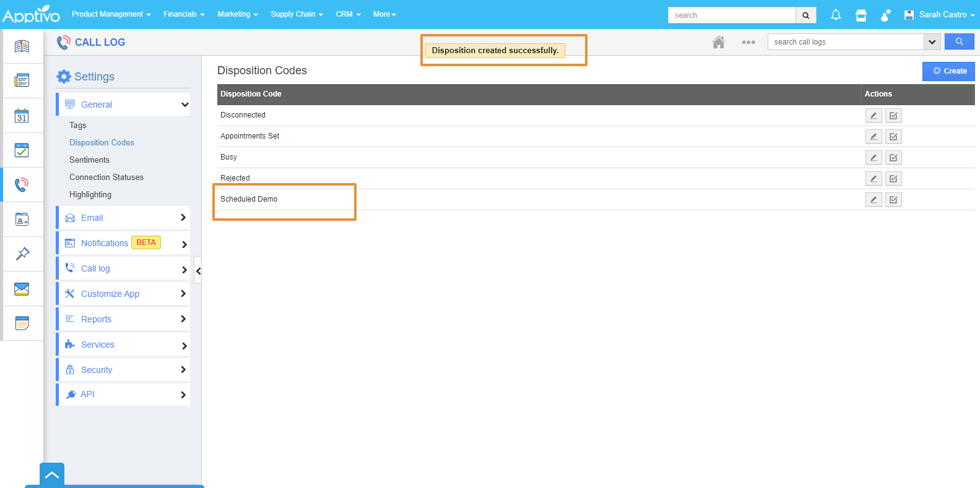Open the pin icon in left sidebar

coord(22,254)
